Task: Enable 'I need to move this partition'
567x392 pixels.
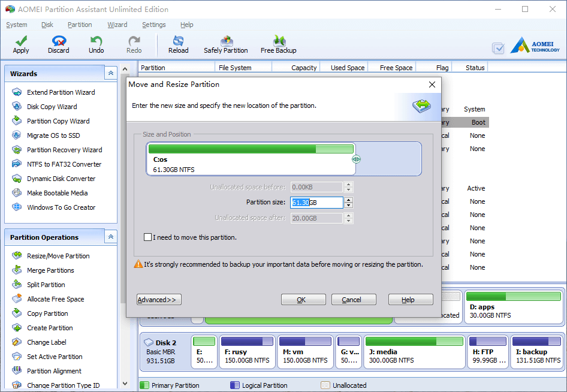Action: [147, 237]
